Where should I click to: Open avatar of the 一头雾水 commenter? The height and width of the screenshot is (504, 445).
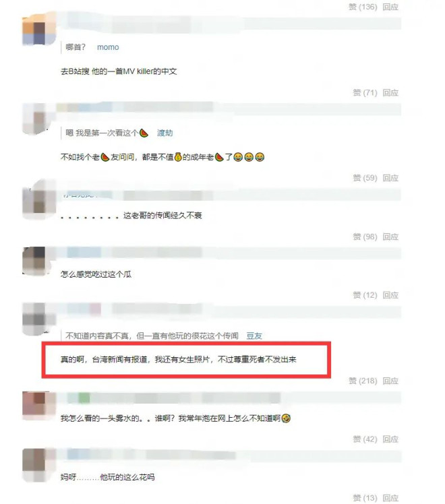click(x=39, y=406)
